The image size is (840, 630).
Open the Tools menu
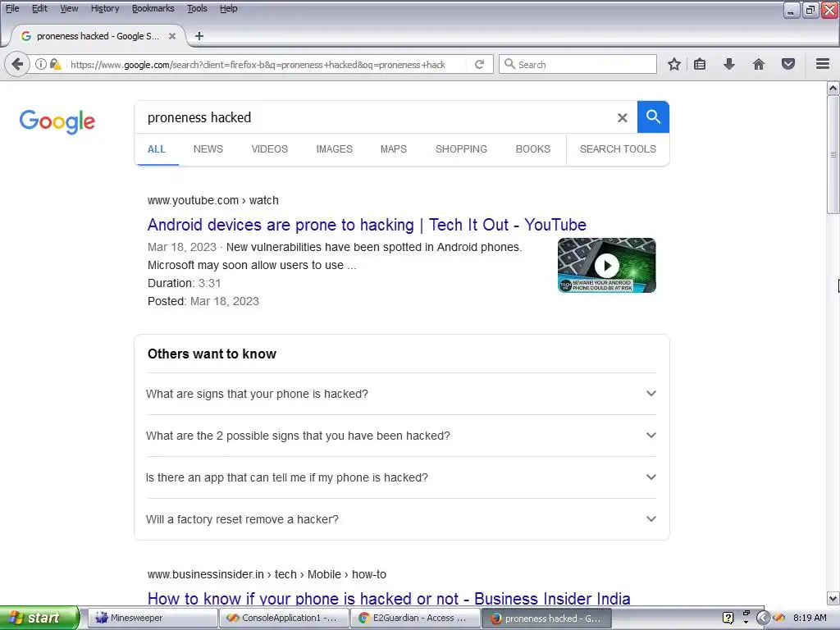tap(197, 8)
